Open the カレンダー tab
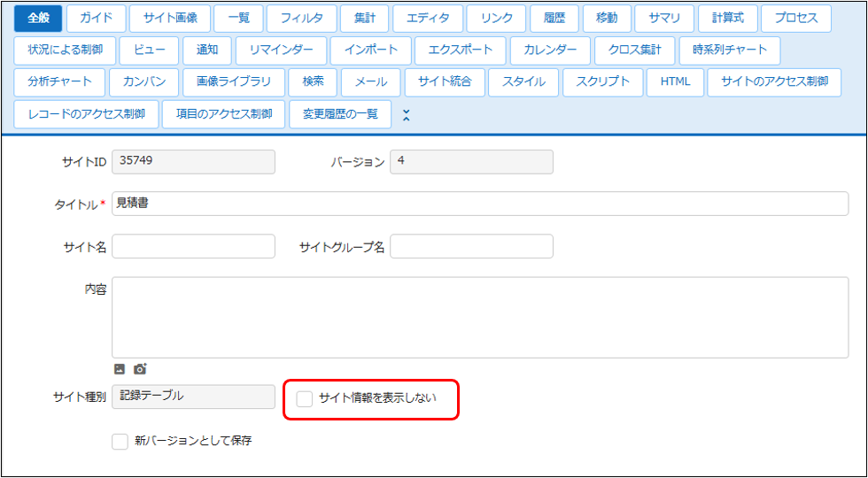The height and width of the screenshot is (478, 868). [x=550, y=50]
